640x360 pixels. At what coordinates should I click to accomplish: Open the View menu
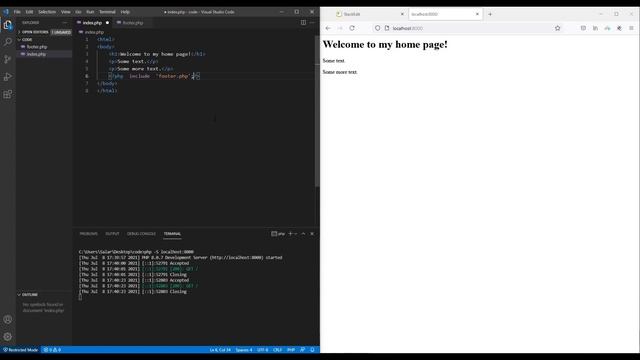click(65, 12)
